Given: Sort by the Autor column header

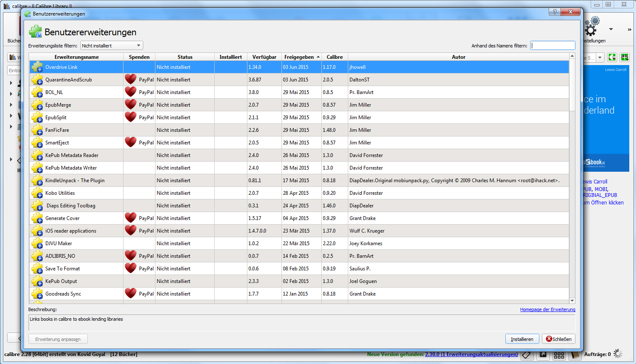Looking at the screenshot, I should pyautogui.click(x=459, y=57).
